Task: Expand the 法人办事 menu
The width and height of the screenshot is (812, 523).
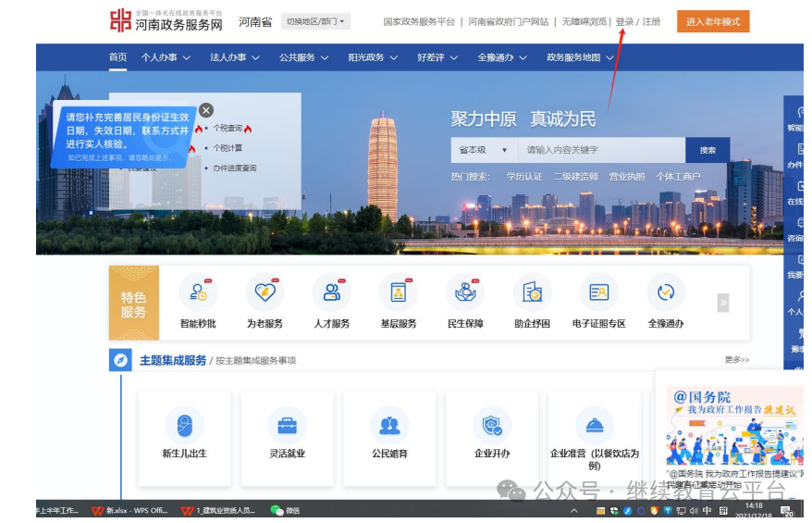Action: point(235,57)
